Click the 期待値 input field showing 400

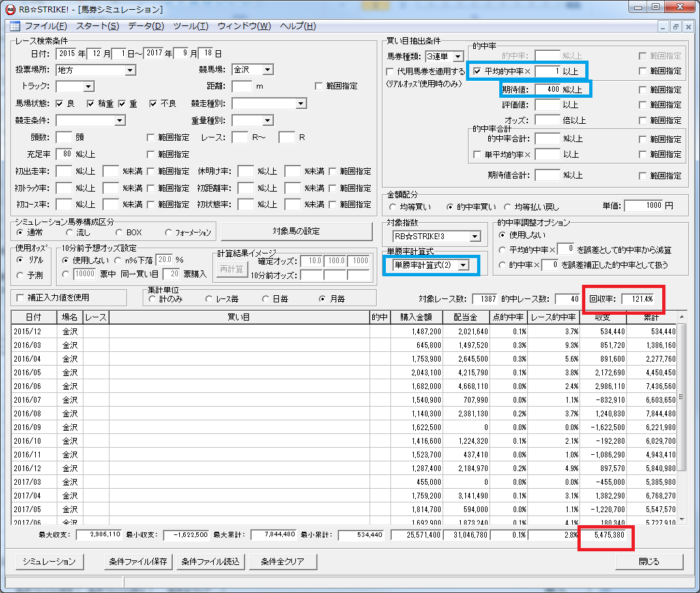tap(547, 90)
